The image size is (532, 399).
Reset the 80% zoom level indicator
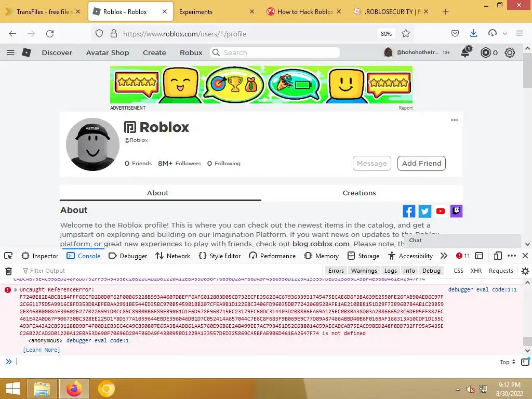click(x=386, y=34)
